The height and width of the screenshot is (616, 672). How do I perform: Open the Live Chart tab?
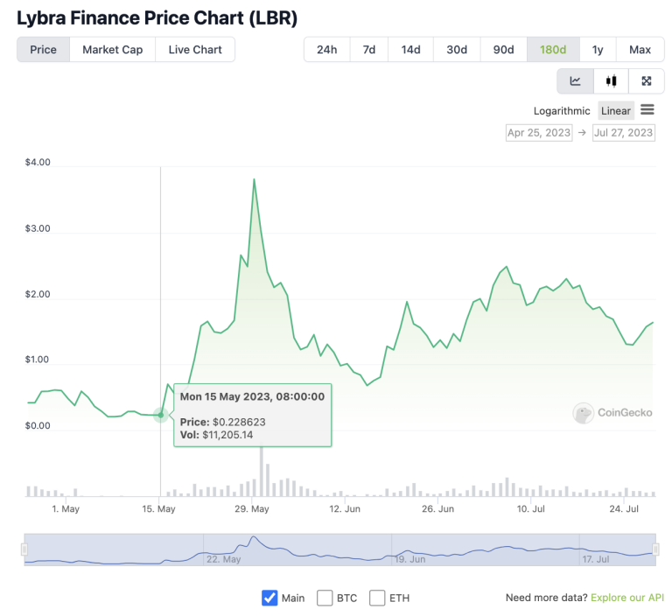[x=195, y=50]
